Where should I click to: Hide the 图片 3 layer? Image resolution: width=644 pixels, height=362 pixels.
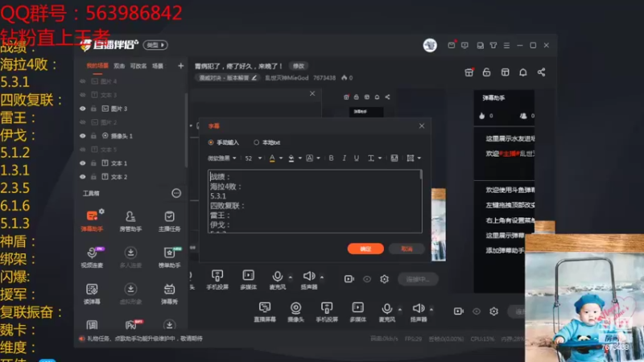tap(83, 109)
